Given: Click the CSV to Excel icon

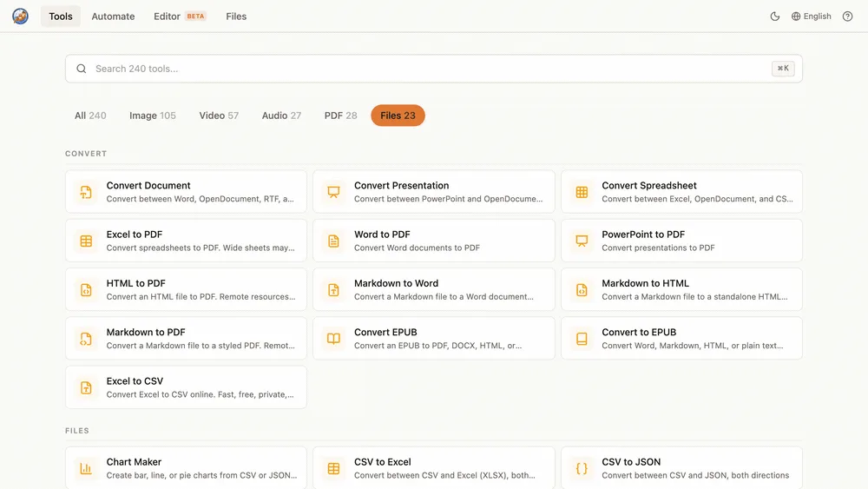Looking at the screenshot, I should [x=333, y=468].
